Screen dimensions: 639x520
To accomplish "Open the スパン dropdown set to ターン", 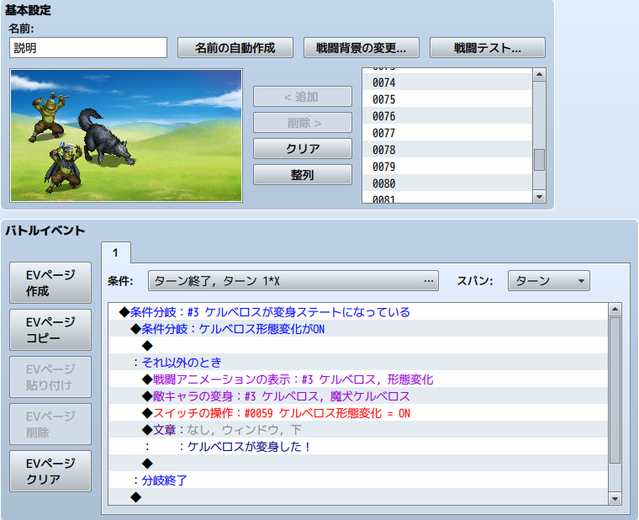I will 549,281.
